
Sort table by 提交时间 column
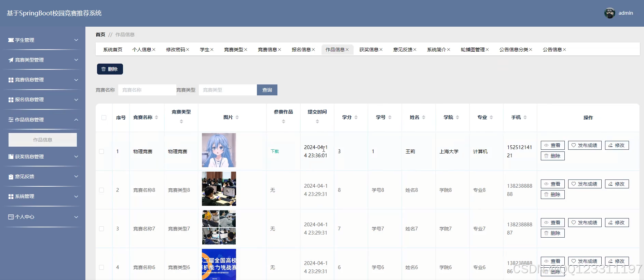(317, 121)
